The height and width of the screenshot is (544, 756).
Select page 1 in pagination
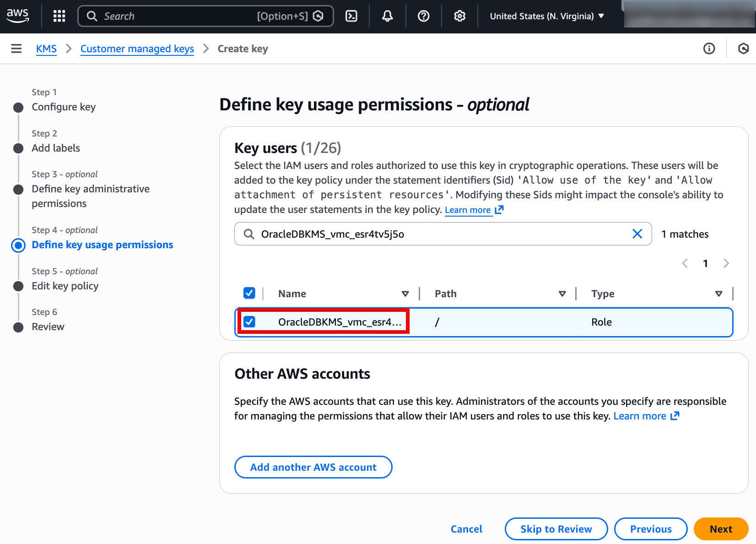tap(705, 263)
